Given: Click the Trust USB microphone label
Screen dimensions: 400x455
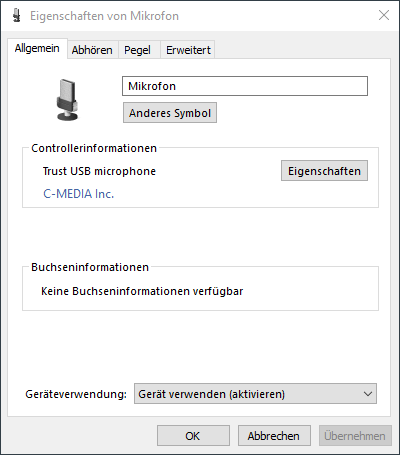Looking at the screenshot, I should coord(99,171).
